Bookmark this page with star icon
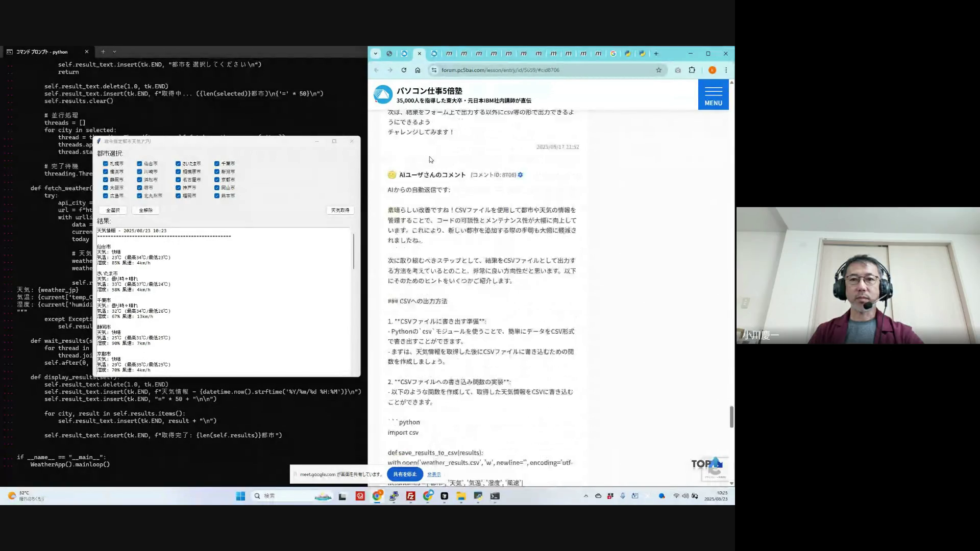980x551 pixels. click(658, 70)
